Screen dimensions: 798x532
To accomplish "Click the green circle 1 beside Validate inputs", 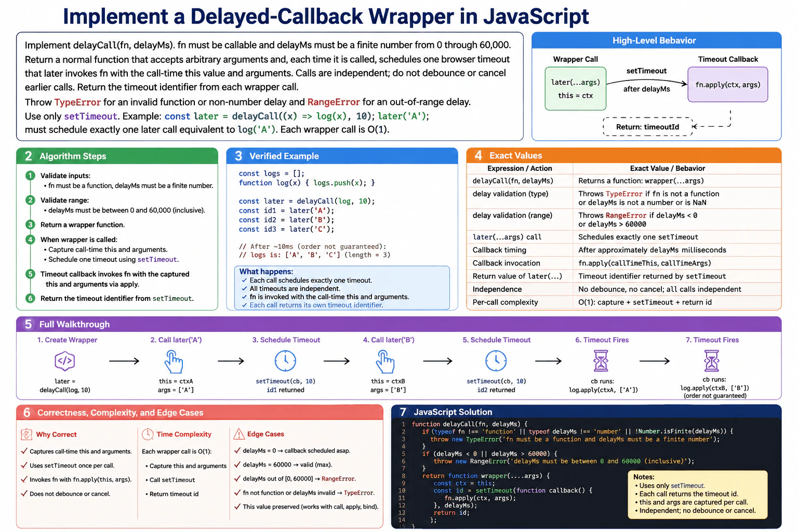I will 31,176.
